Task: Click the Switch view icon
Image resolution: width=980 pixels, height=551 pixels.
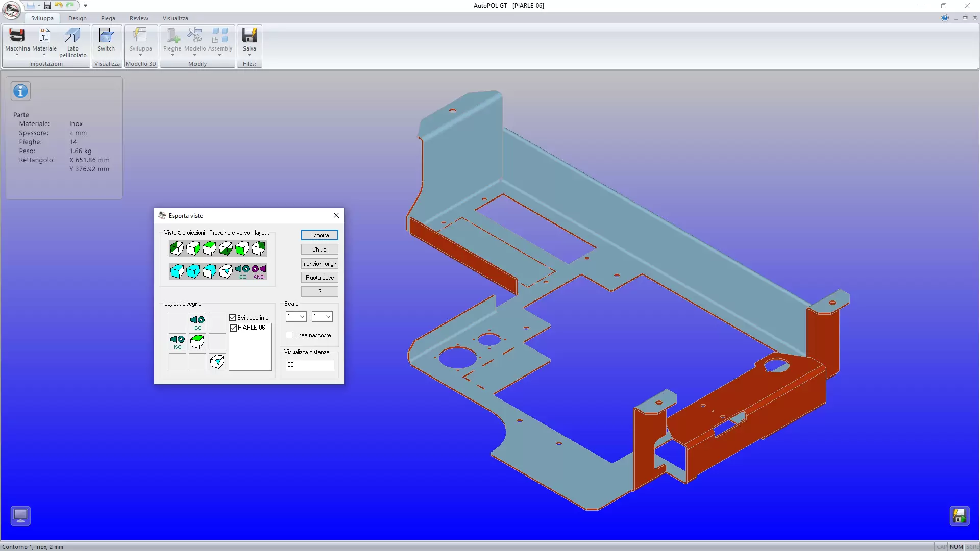Action: coord(106,36)
